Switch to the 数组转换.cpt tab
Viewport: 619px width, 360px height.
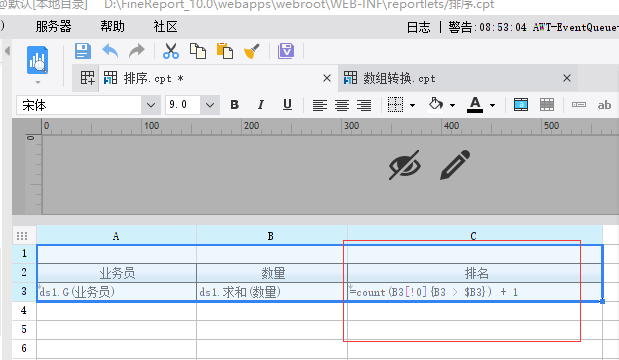pos(399,78)
